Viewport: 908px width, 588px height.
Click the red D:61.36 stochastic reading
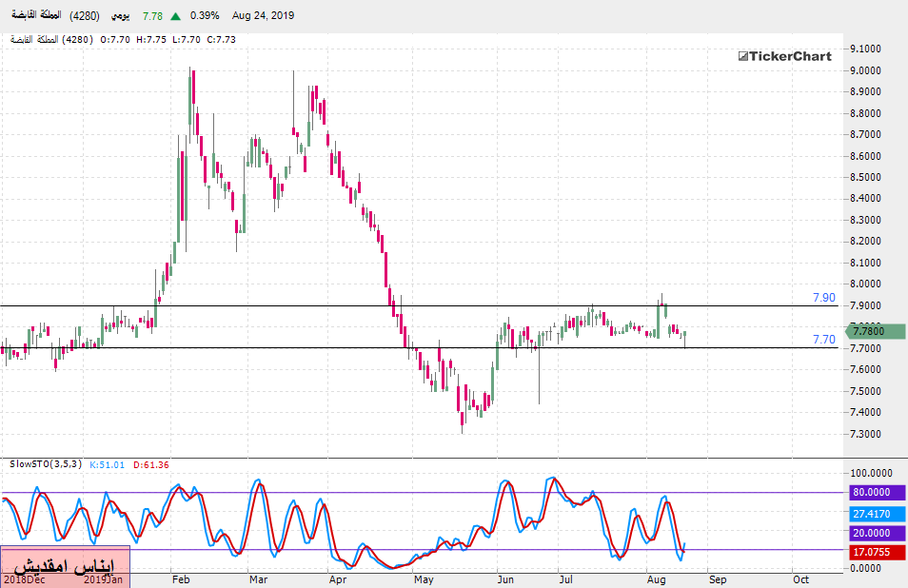click(x=152, y=464)
